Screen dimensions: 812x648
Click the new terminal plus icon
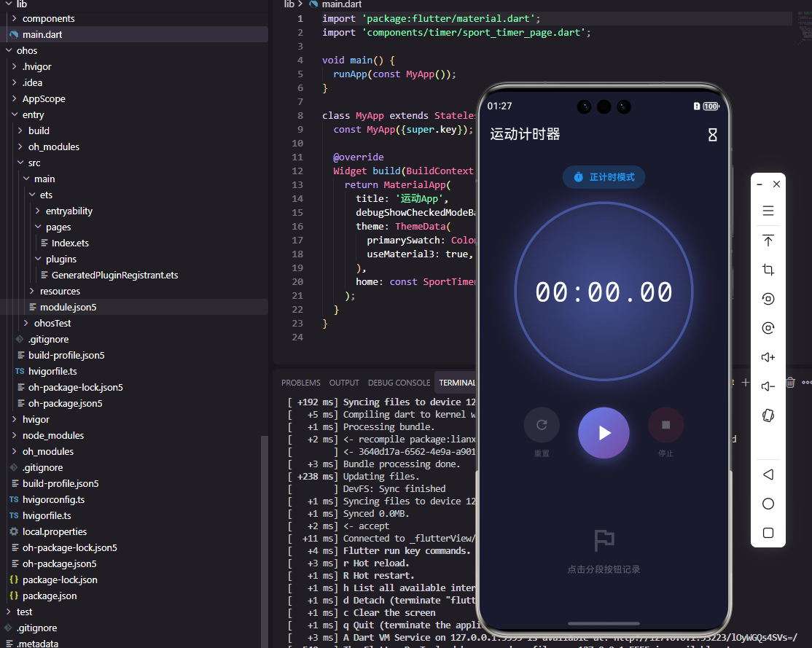(x=745, y=382)
